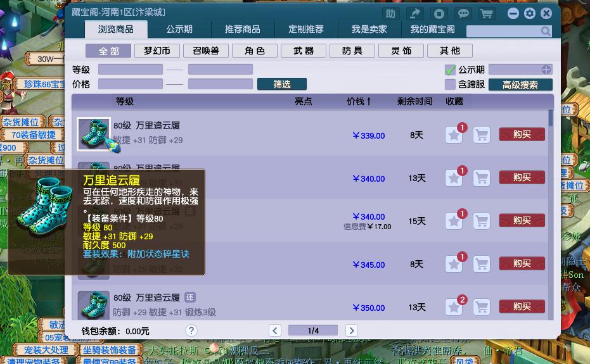
Task: Open 高级搜索 advanced search
Action: 520,85
